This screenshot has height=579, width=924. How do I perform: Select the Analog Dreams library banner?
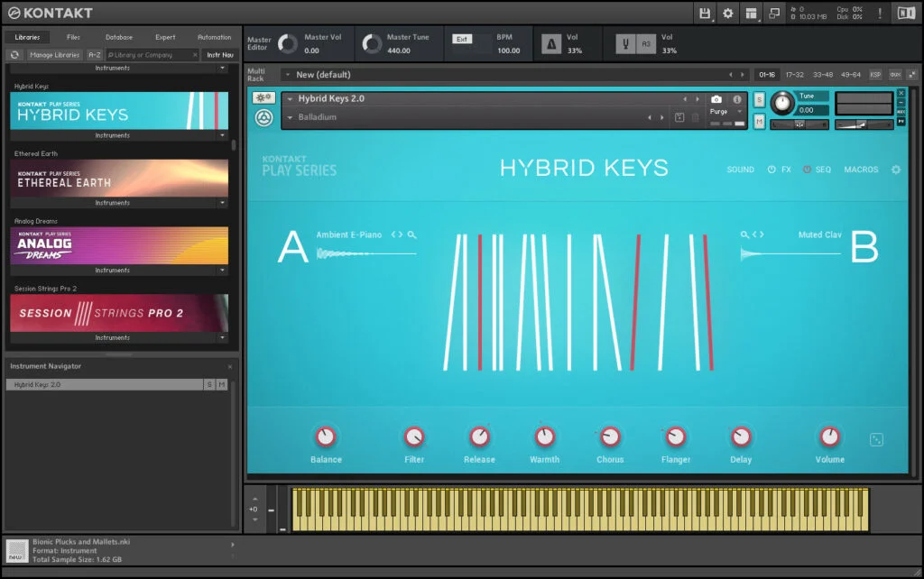pos(119,245)
